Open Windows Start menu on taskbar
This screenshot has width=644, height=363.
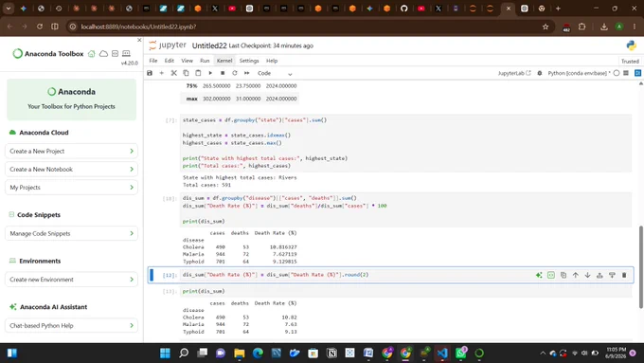[165, 353]
